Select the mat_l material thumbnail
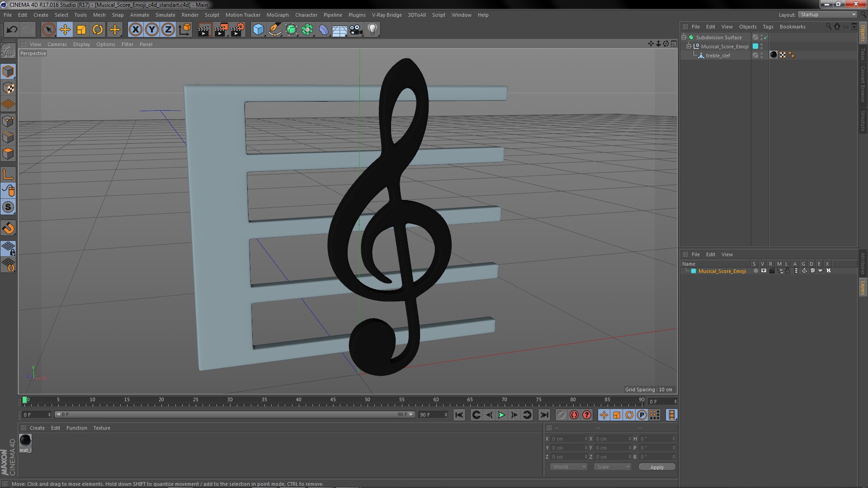Screen dimensions: 868x488 (25, 440)
